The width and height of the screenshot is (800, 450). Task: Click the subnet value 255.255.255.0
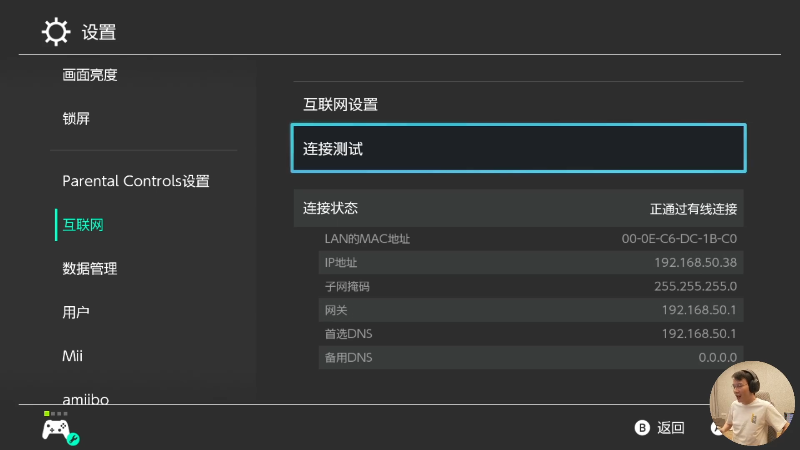[695, 286]
